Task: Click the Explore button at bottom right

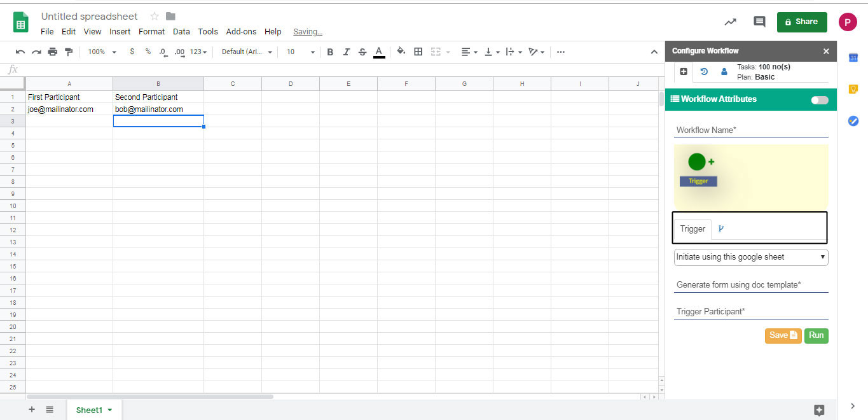Action: tap(819, 410)
